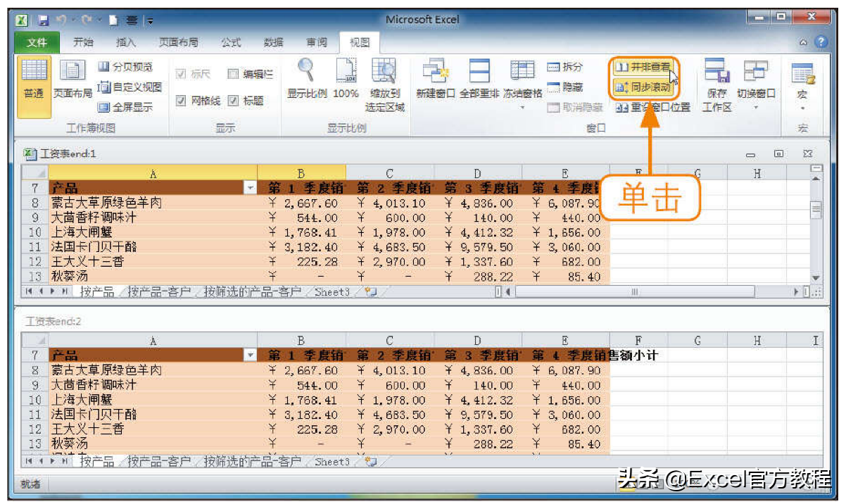Switch to 公式 Formulas tab

pyautogui.click(x=231, y=42)
